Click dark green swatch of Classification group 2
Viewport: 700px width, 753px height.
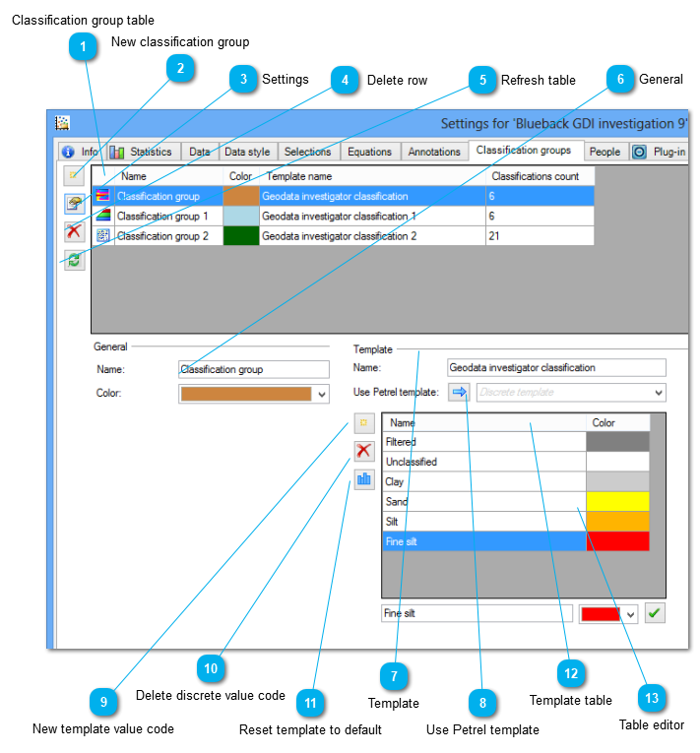point(241,236)
